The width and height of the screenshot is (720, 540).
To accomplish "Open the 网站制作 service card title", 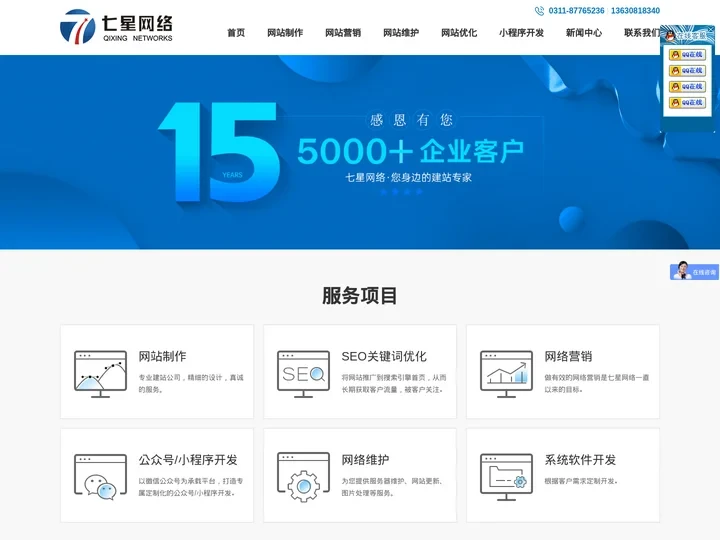I will (x=163, y=356).
